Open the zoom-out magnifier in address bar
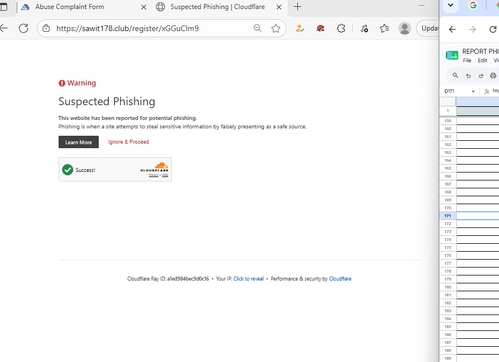This screenshot has height=362, width=499. [257, 28]
